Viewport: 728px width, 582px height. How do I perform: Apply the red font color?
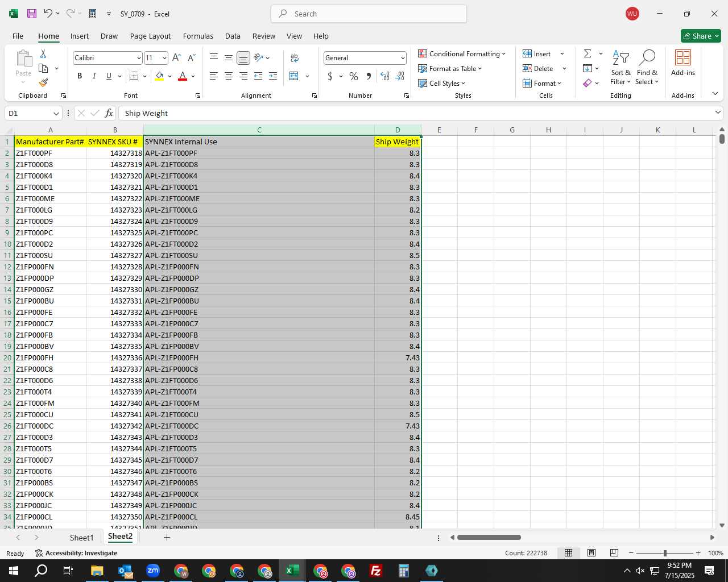click(x=183, y=76)
